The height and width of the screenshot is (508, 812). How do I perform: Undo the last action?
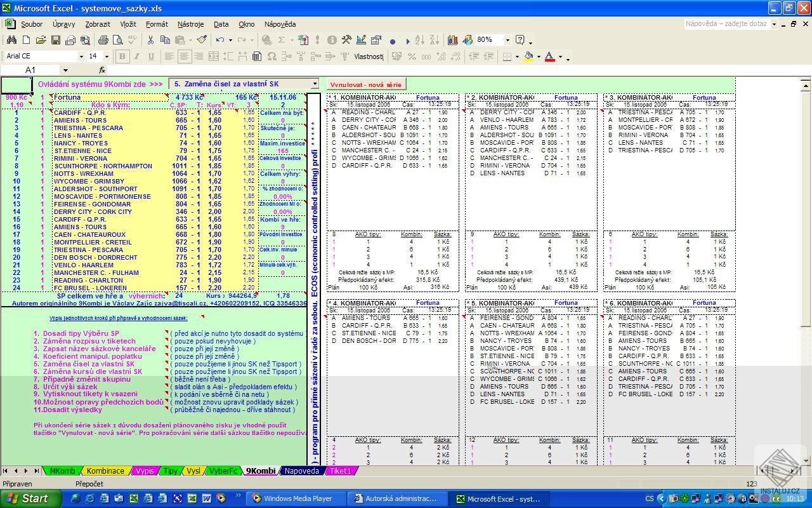coord(219,40)
